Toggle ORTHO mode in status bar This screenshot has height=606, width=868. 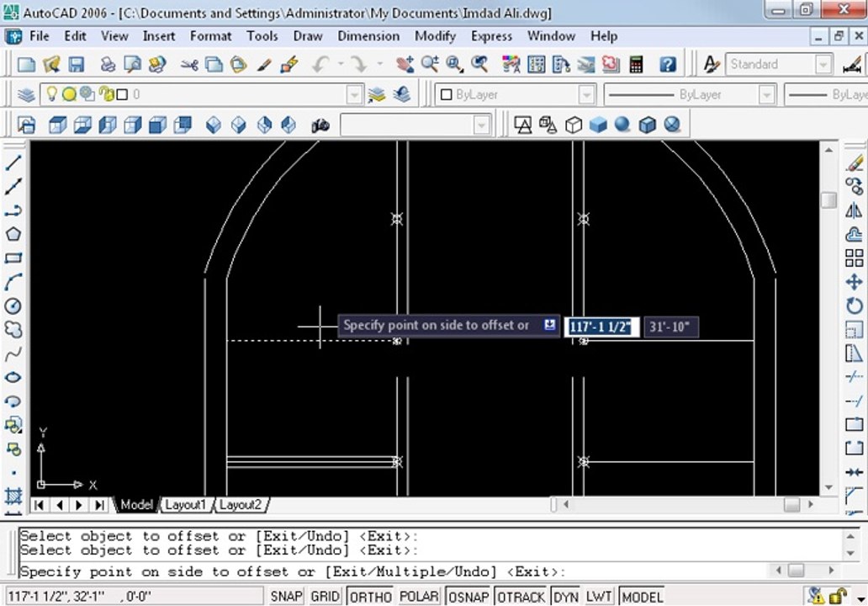370,597
